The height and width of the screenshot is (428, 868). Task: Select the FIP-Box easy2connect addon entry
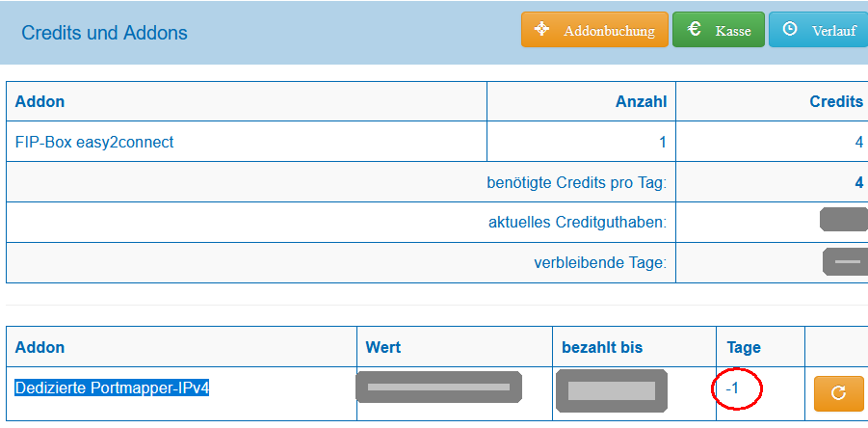click(x=94, y=142)
